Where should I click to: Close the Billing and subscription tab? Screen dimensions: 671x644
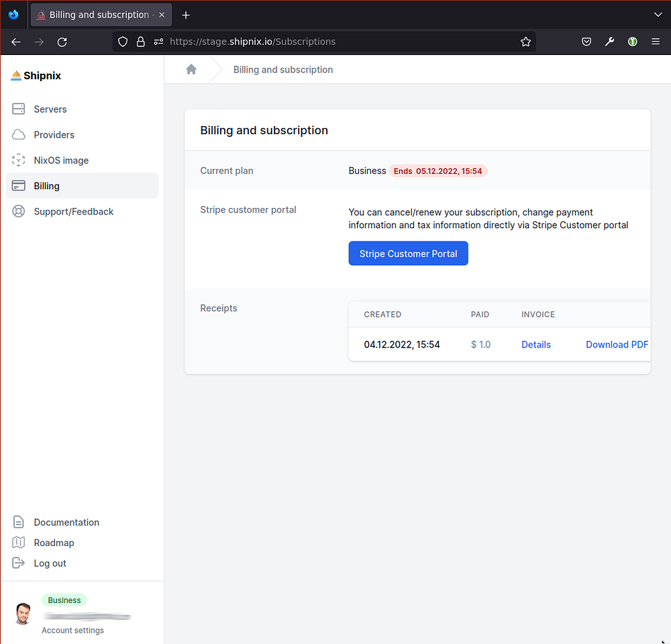[162, 15]
